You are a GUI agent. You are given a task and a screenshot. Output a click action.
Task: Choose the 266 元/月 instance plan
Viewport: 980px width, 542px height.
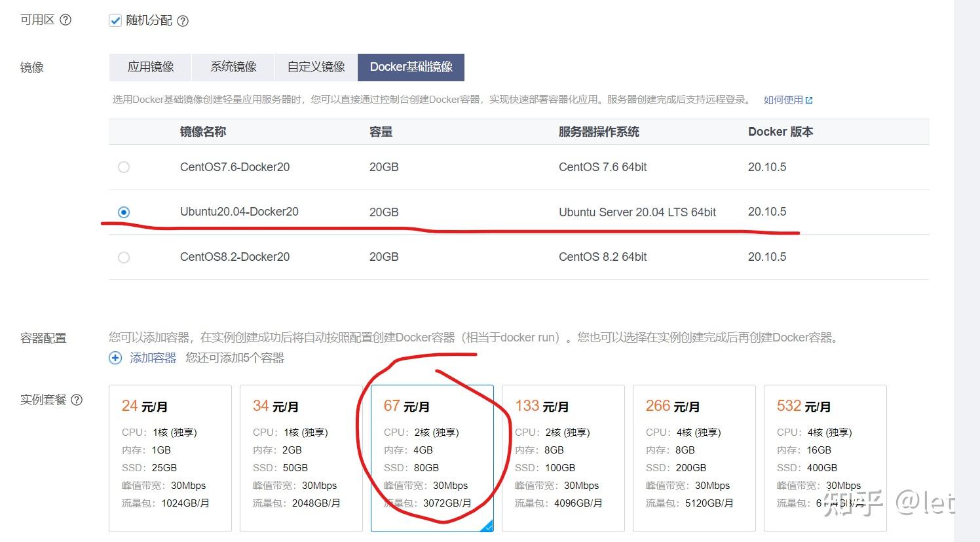[694, 458]
